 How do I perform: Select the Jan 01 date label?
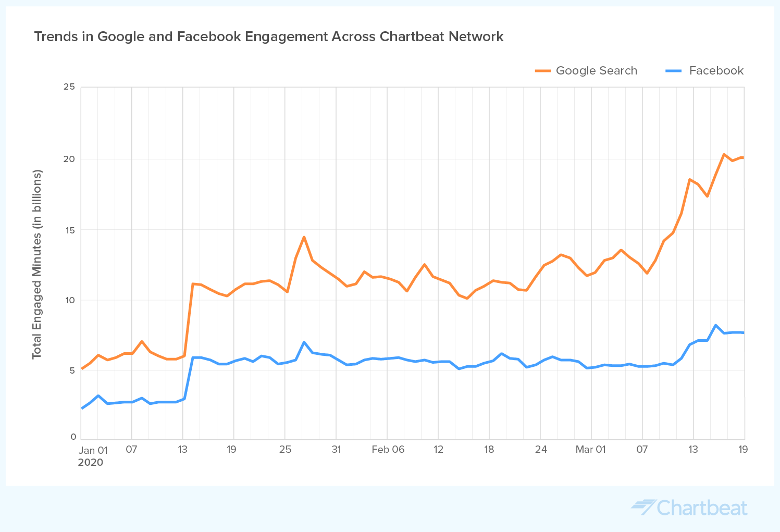[93, 450]
